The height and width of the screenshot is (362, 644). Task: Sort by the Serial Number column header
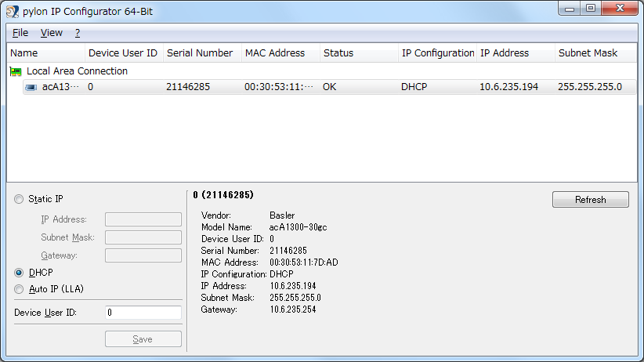(x=200, y=53)
